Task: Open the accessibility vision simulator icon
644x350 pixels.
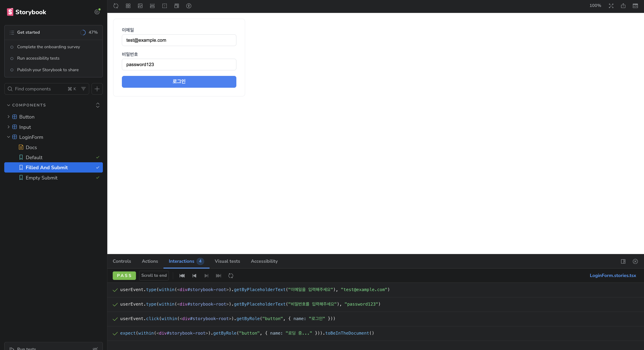Action: [x=189, y=6]
